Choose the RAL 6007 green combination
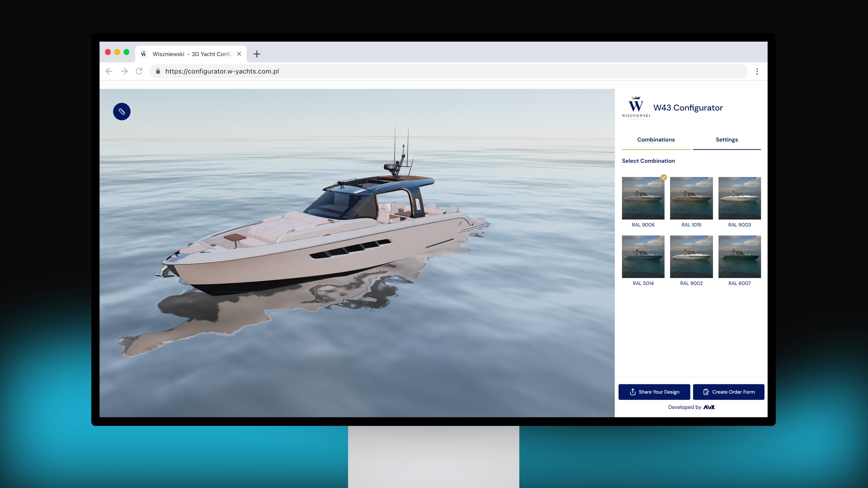The image size is (868, 488). pyautogui.click(x=739, y=257)
